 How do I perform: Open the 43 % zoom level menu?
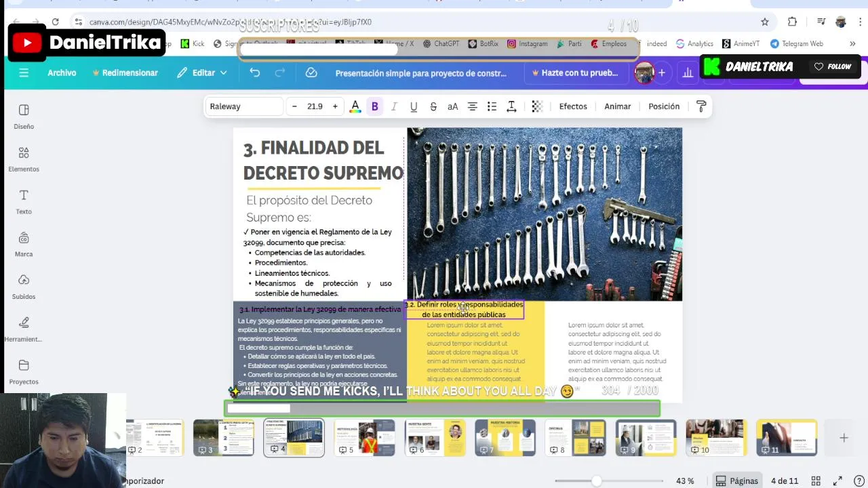[685, 481]
